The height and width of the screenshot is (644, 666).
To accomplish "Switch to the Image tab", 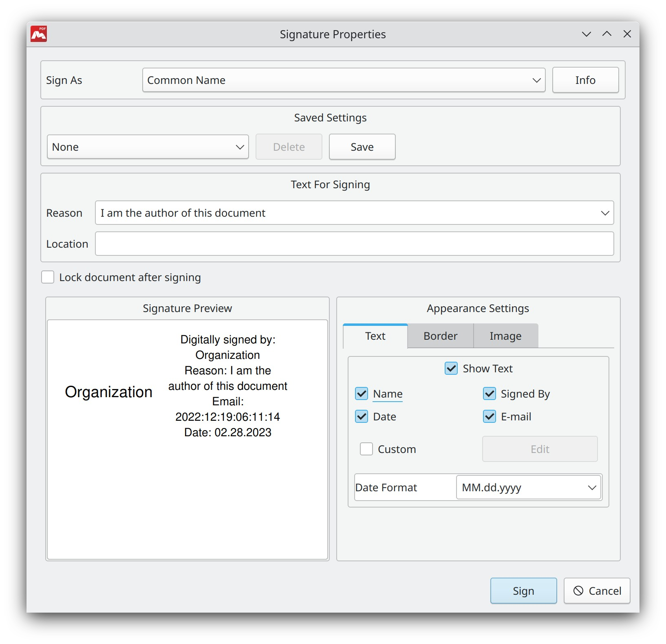I will click(505, 336).
